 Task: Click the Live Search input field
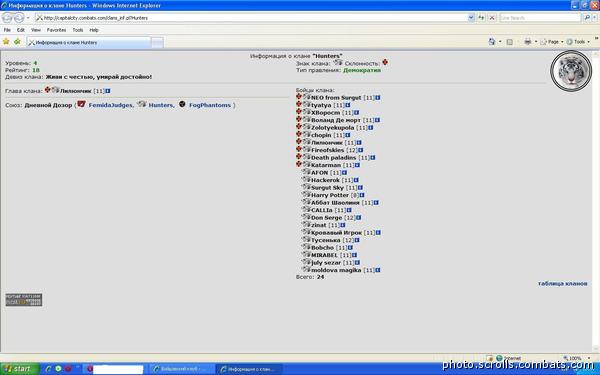(540, 18)
